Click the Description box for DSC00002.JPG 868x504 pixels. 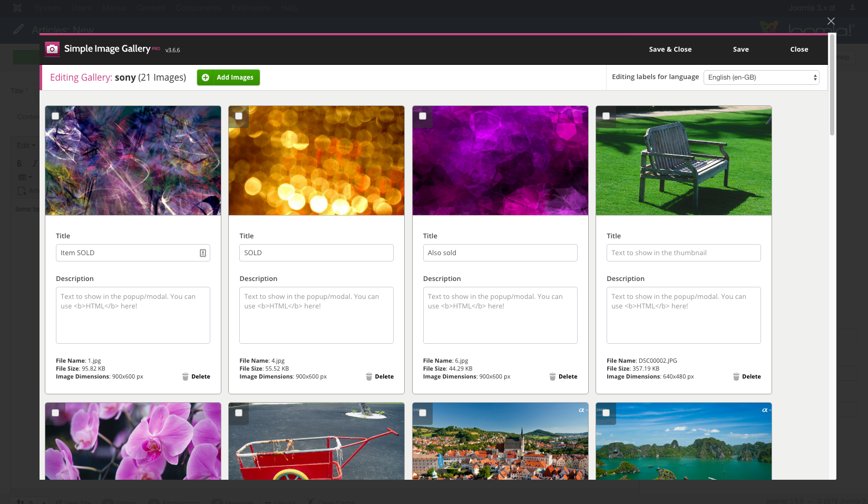click(684, 315)
